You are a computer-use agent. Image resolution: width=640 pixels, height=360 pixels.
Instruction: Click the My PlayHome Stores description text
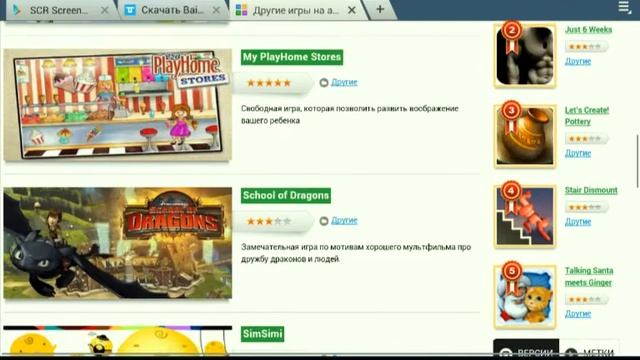pyautogui.click(x=350, y=115)
